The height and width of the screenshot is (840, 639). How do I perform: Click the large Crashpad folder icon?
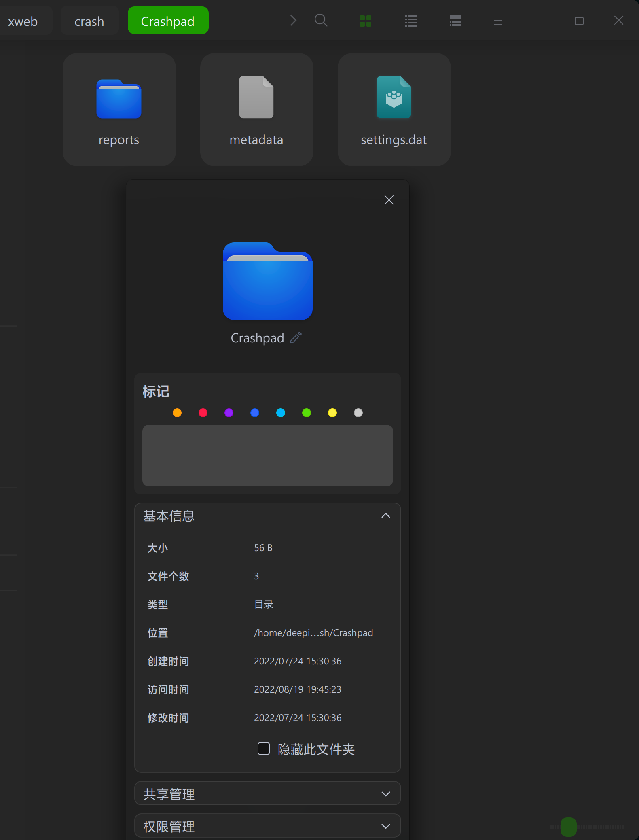tap(268, 281)
